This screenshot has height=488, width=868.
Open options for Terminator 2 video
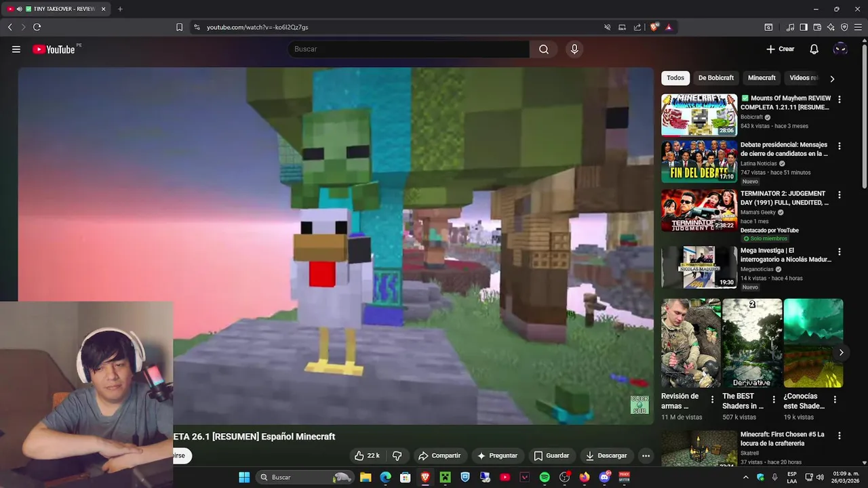click(x=840, y=195)
